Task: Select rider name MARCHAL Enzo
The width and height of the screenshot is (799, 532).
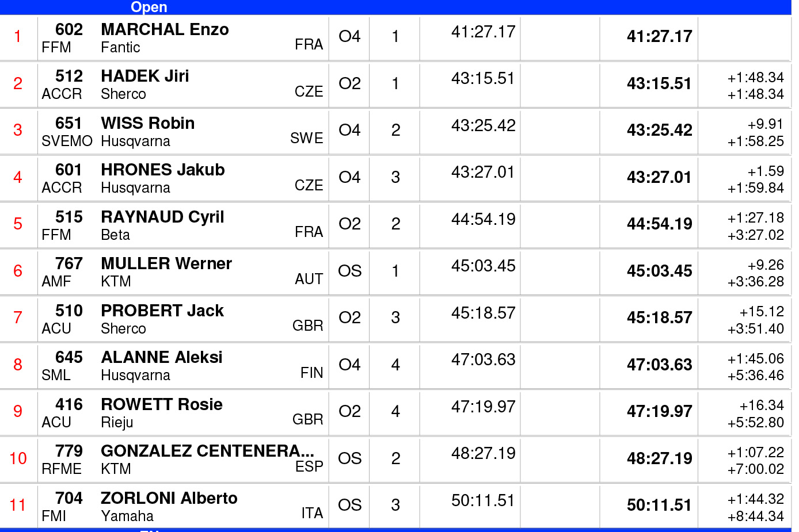Action: 165,29
